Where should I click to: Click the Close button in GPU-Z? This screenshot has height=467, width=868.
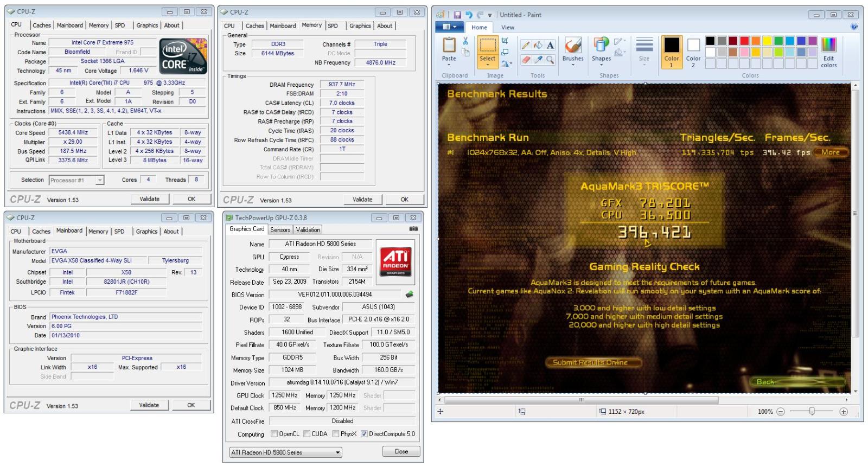click(x=401, y=451)
